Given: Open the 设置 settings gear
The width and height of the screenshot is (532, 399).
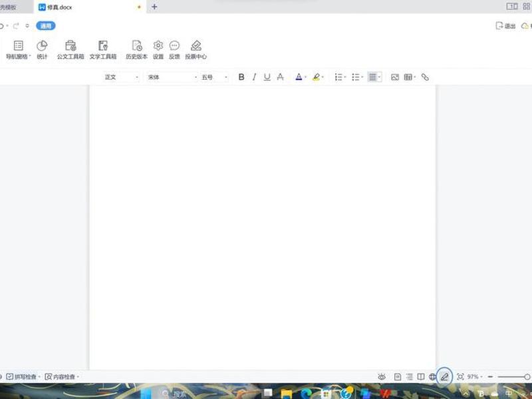Looking at the screenshot, I should click(x=158, y=49).
